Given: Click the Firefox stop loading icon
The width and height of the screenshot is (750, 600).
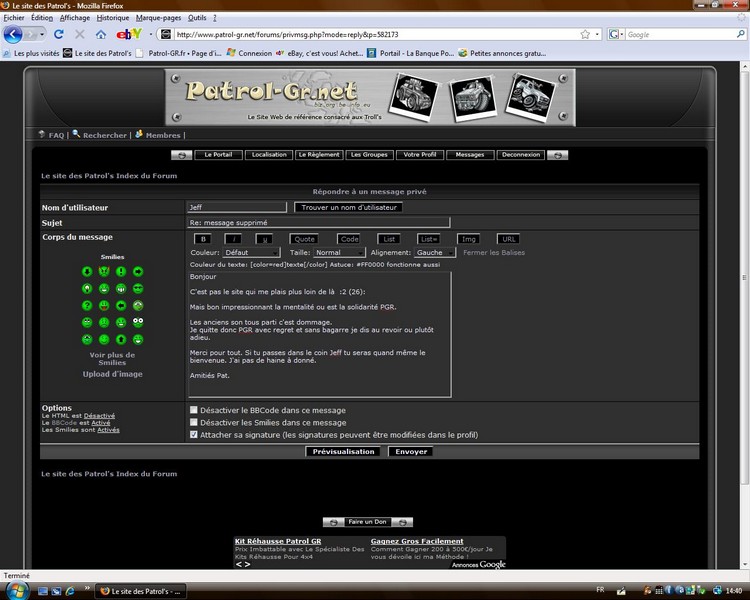Looking at the screenshot, I should click(x=80, y=34).
